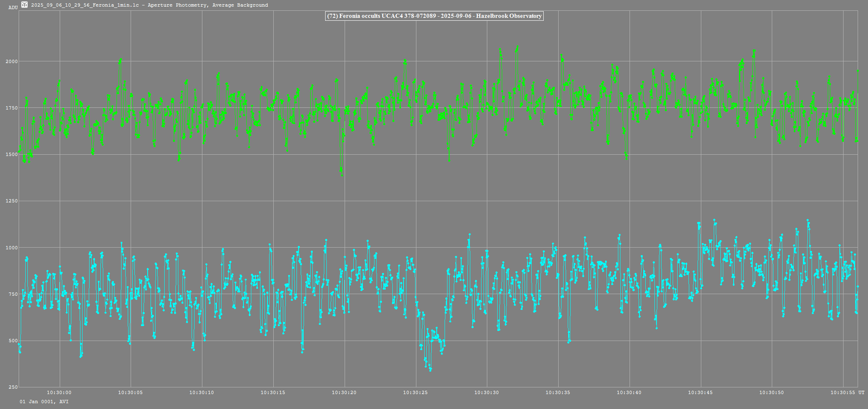Click the Feronia occults UCAC4 title box

(434, 16)
